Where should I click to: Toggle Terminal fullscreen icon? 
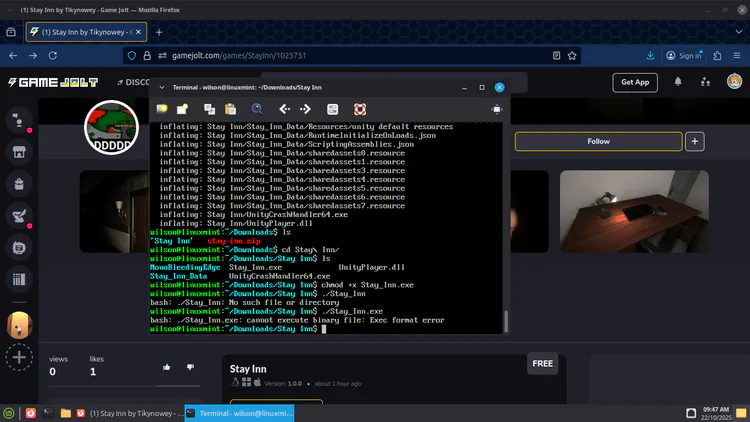[497, 109]
